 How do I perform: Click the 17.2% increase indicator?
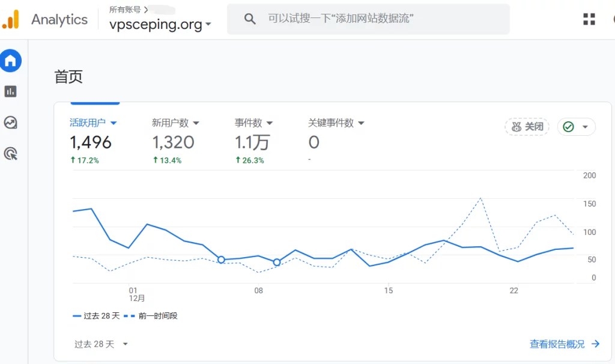click(x=84, y=160)
